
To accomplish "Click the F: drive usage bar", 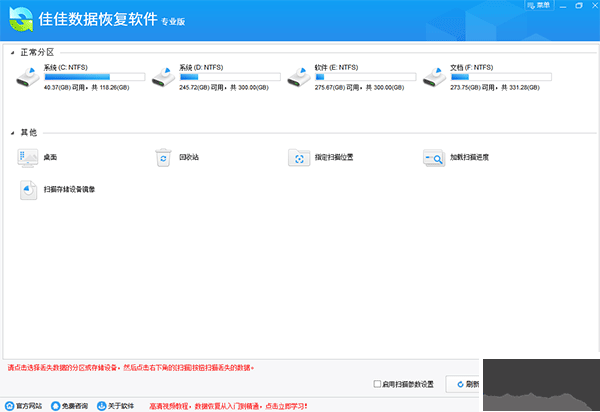I will 501,77.
